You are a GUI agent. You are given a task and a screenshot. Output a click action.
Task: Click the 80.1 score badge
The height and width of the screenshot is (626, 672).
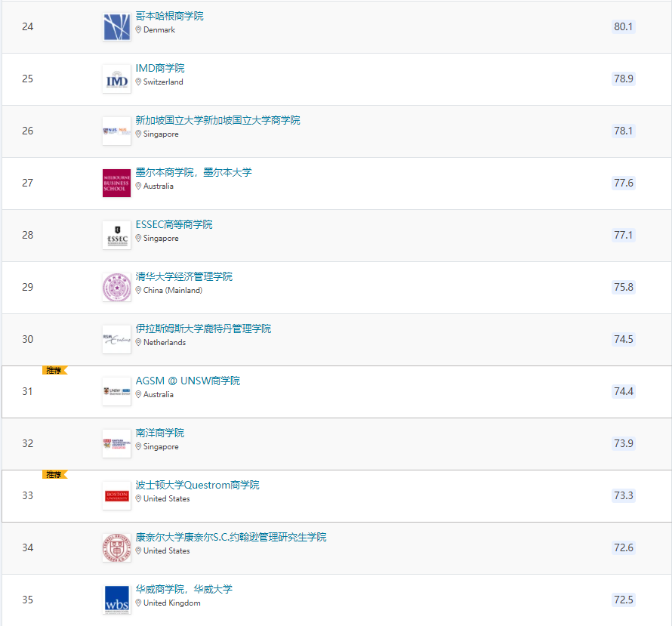[623, 26]
